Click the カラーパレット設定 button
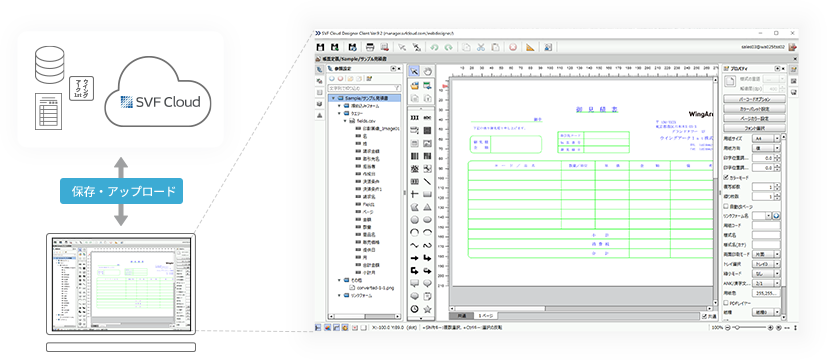Viewport: 827px width, 360px height. coord(754,109)
